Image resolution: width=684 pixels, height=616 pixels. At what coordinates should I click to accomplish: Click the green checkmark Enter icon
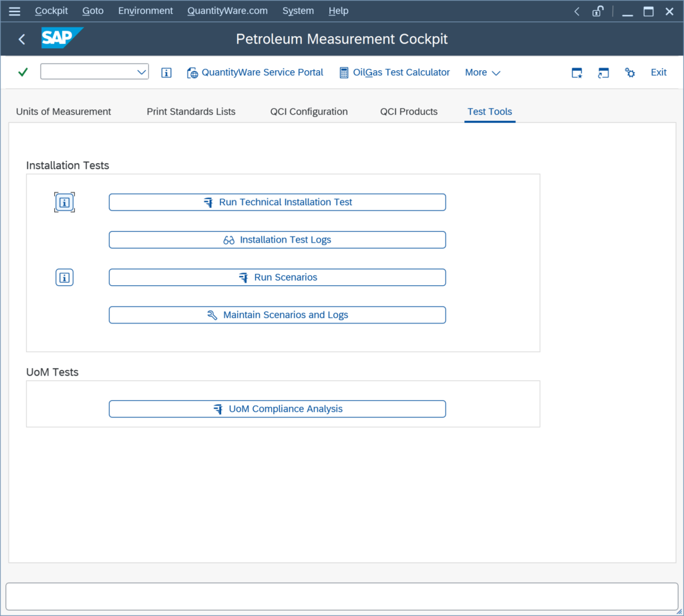click(23, 72)
